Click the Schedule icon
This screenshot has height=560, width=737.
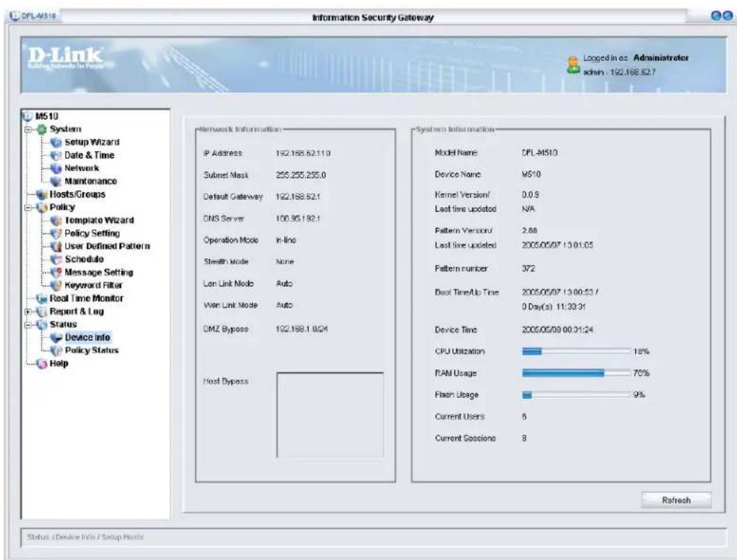56,259
